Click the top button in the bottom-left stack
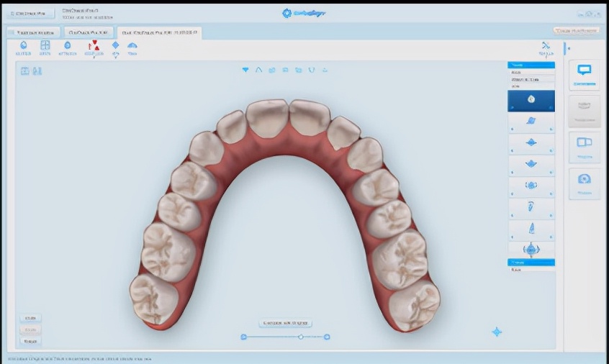 [31, 318]
